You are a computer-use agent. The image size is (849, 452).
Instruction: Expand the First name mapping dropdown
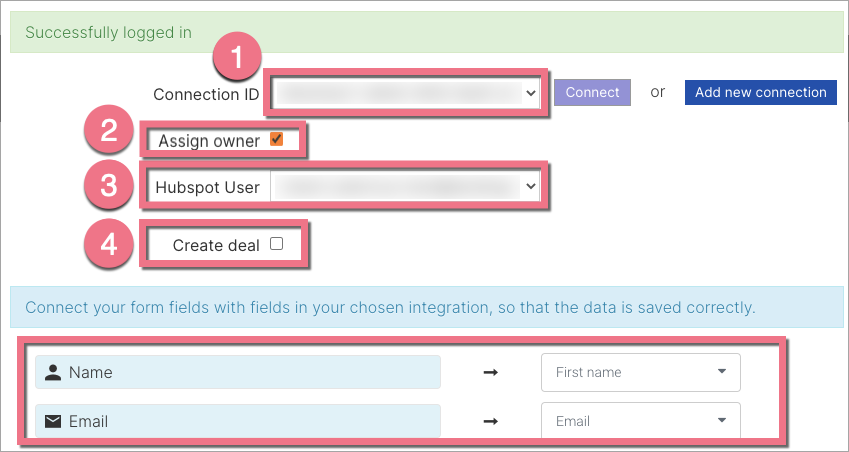pyautogui.click(x=640, y=372)
